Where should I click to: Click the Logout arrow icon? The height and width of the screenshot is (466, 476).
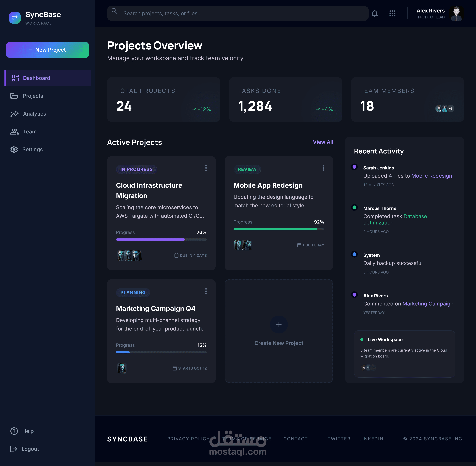14,449
